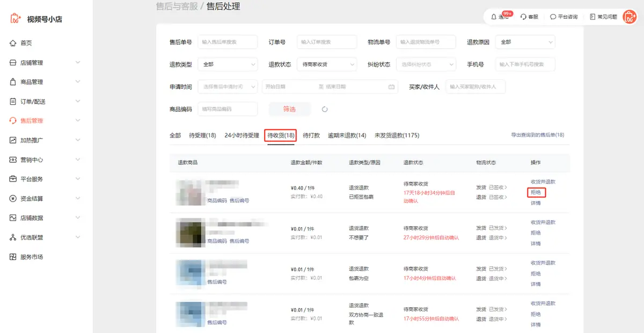This screenshot has width=644, height=333.
Task: Open 营销中心 icon in sidebar
Action: click(x=13, y=160)
